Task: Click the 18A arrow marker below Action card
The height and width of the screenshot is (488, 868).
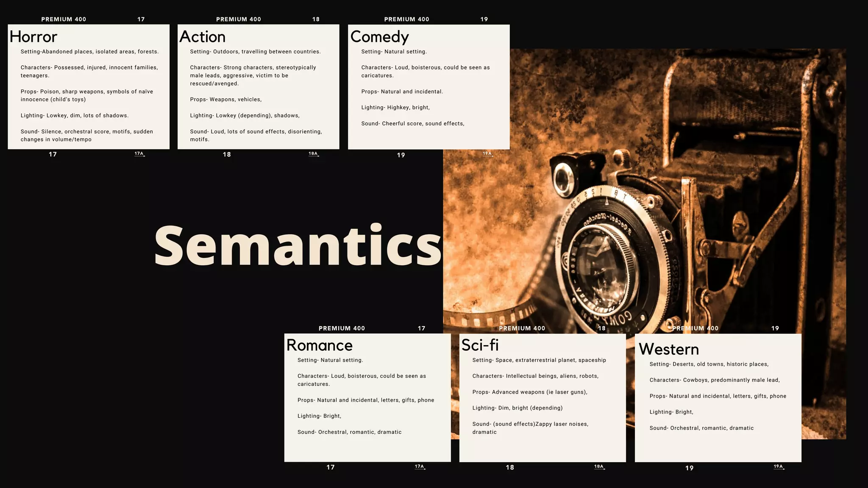Action: coord(314,154)
